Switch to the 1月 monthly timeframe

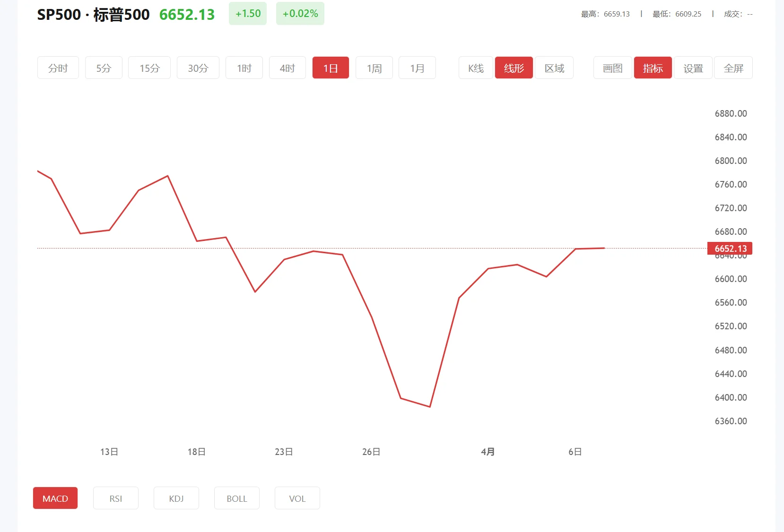[x=417, y=68]
